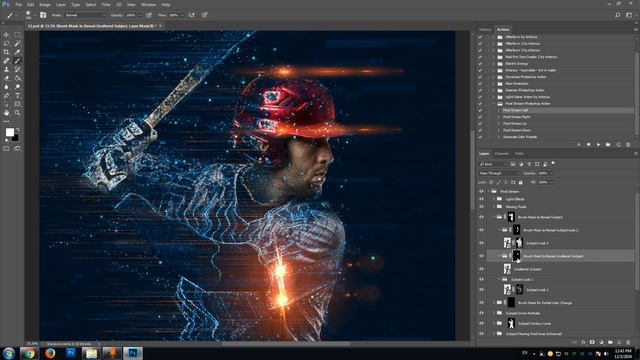The image size is (640, 360).
Task: Collapse the Subject Look 1 group
Action: pos(499,279)
